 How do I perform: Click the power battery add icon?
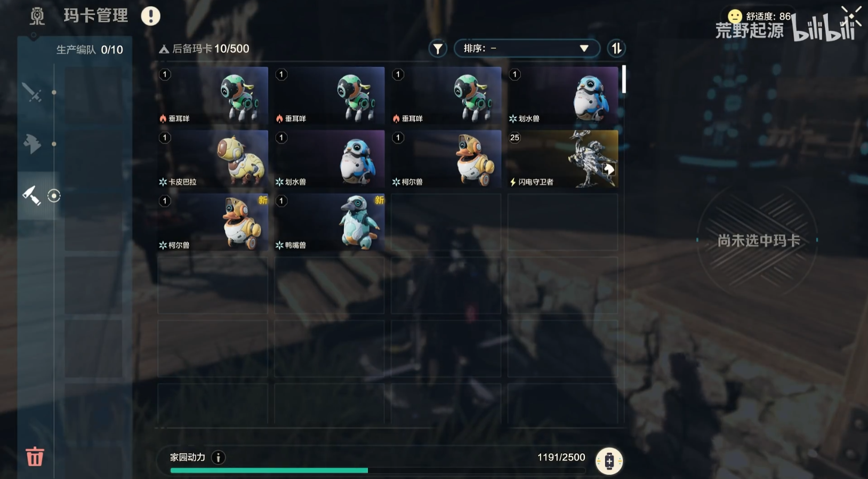coord(609,461)
